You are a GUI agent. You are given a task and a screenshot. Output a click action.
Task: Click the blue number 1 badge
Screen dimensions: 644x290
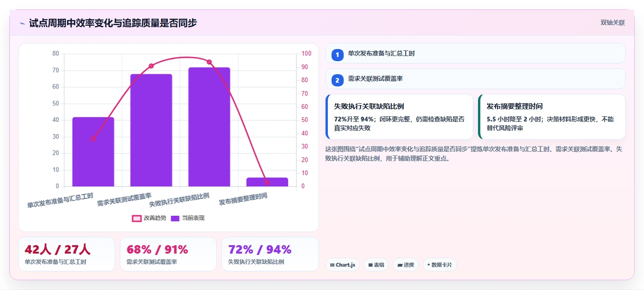tap(337, 55)
